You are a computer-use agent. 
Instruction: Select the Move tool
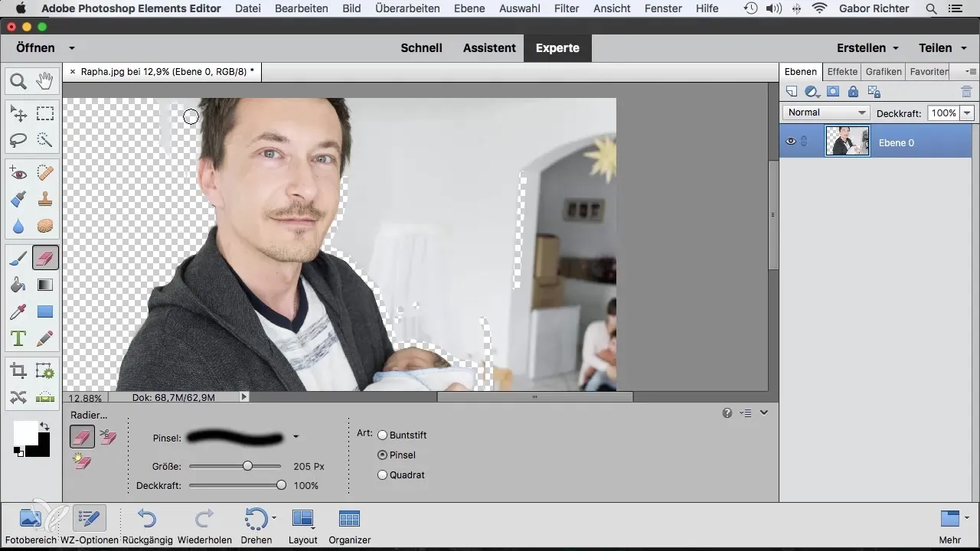(18, 114)
